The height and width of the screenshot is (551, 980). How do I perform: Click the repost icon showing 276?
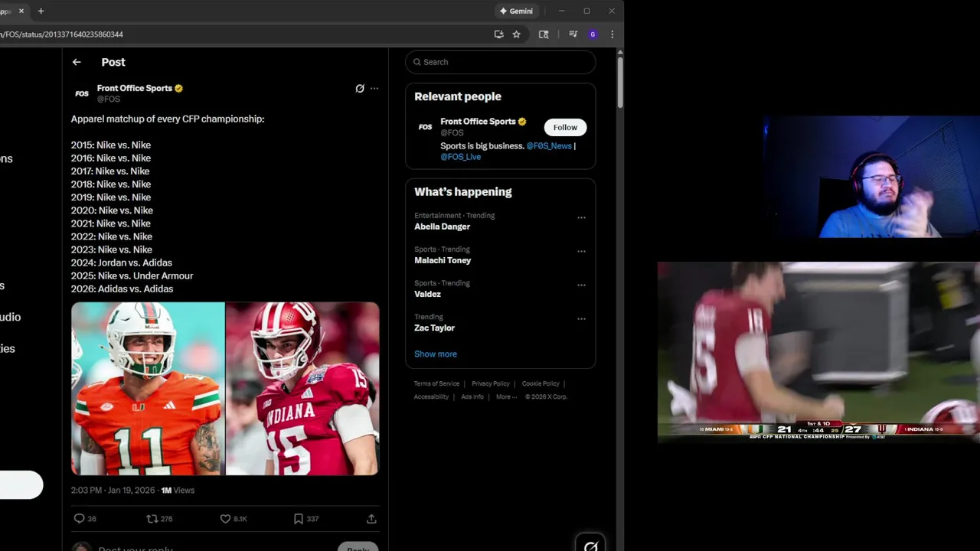(152, 519)
